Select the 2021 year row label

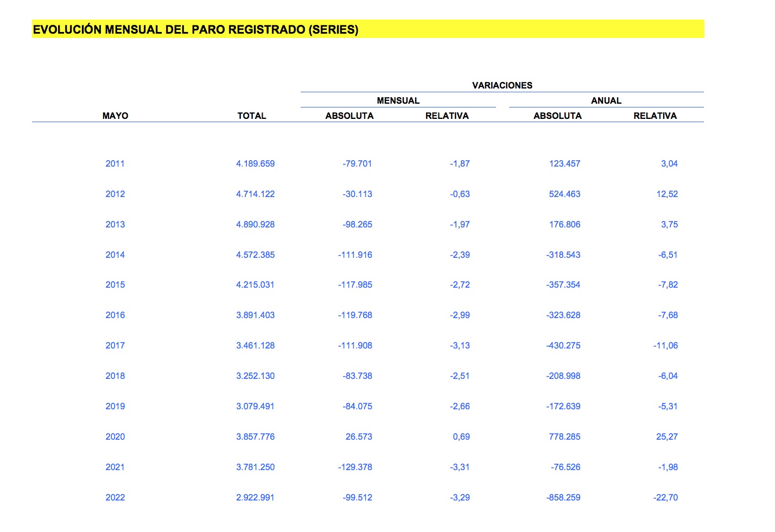(115, 467)
